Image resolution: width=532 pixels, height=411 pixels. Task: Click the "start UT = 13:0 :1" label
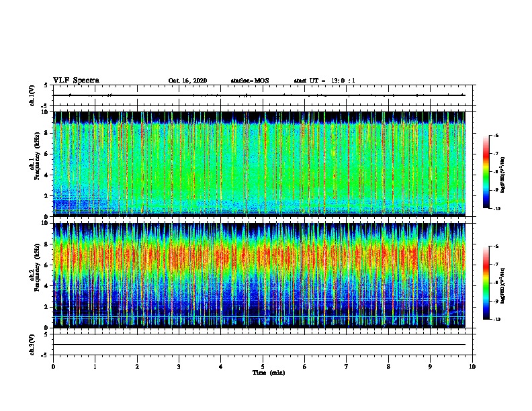(324, 81)
